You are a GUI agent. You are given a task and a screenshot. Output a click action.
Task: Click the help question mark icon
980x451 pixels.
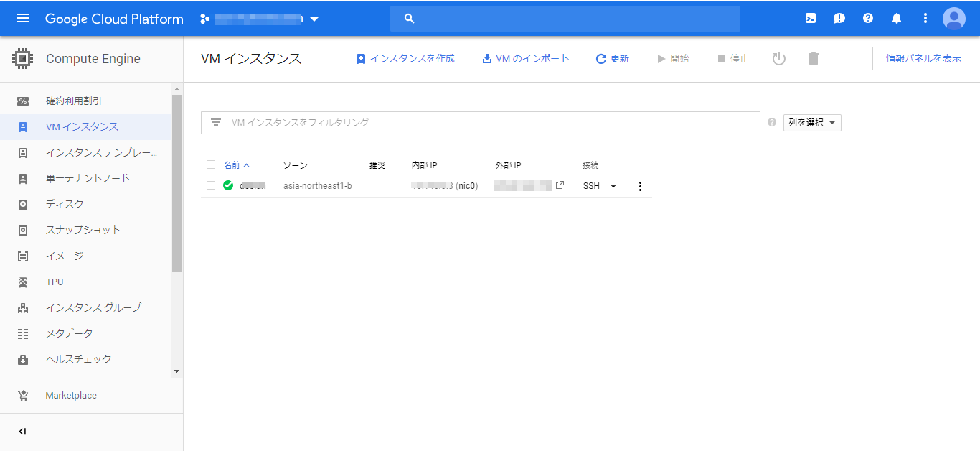867,19
